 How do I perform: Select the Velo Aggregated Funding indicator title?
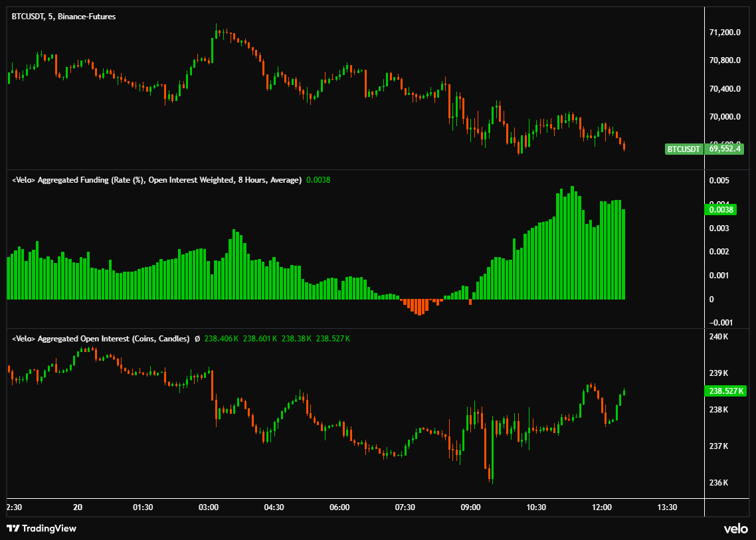[x=157, y=180]
